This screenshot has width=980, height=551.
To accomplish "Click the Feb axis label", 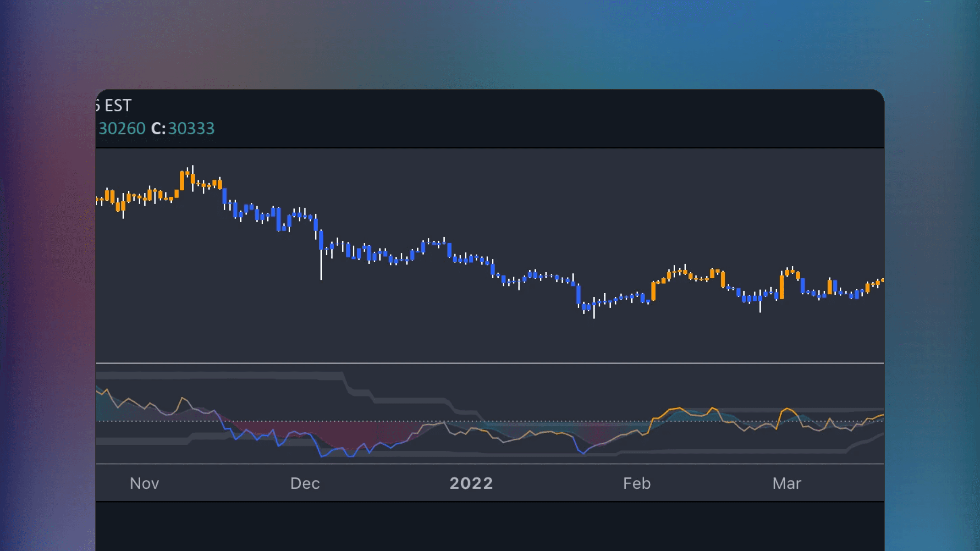I will click(636, 483).
